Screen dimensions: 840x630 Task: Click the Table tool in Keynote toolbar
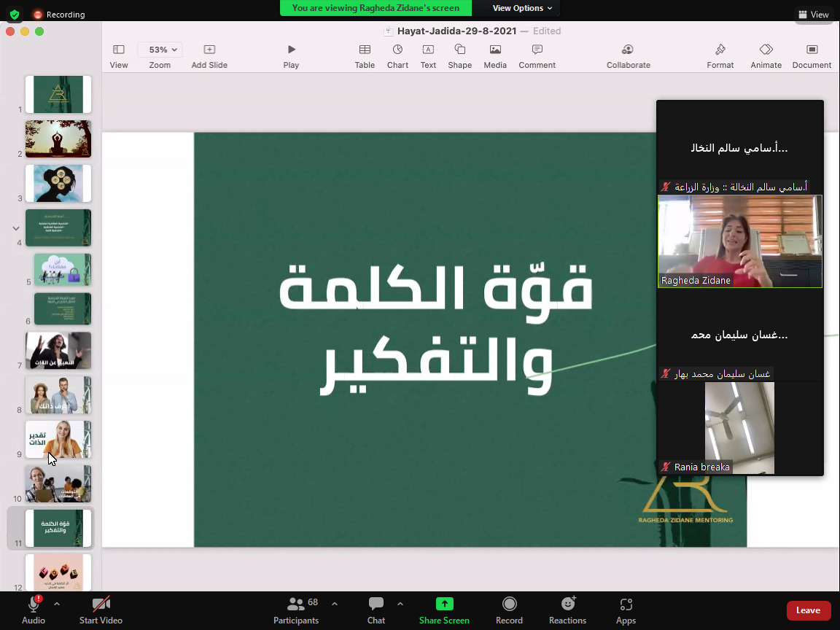tap(365, 50)
